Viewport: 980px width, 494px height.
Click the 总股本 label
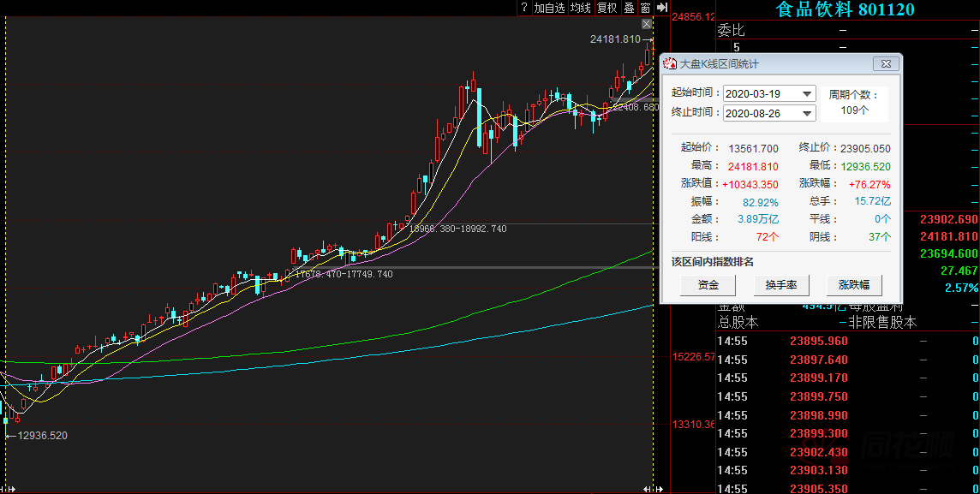738,322
